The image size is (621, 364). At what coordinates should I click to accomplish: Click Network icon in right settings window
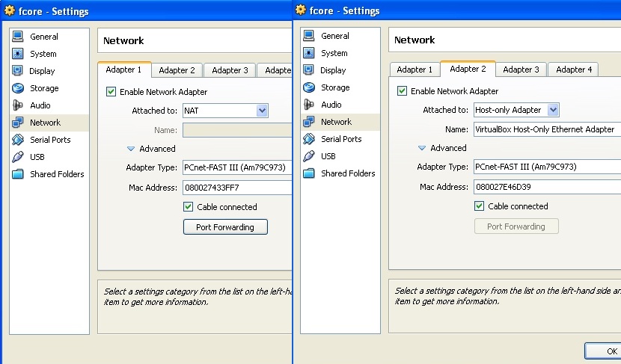(x=309, y=122)
